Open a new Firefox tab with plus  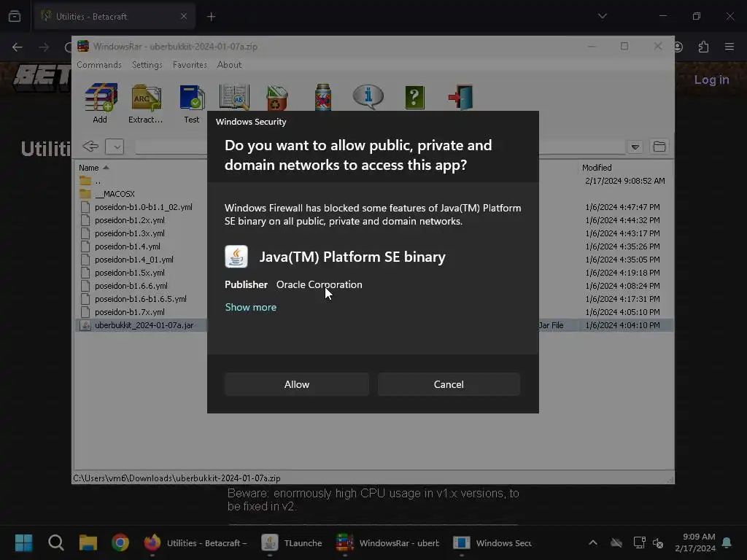pyautogui.click(x=211, y=17)
